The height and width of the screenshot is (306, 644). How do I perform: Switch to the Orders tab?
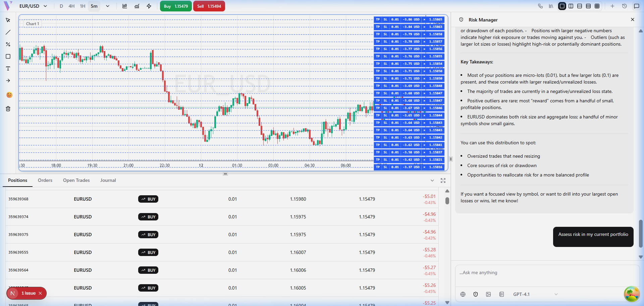point(45,180)
